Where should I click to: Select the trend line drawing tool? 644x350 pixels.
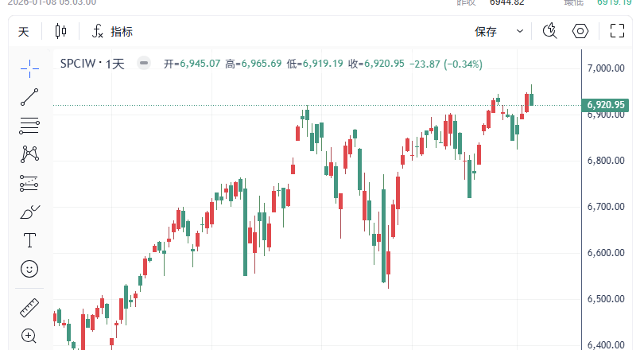29,97
